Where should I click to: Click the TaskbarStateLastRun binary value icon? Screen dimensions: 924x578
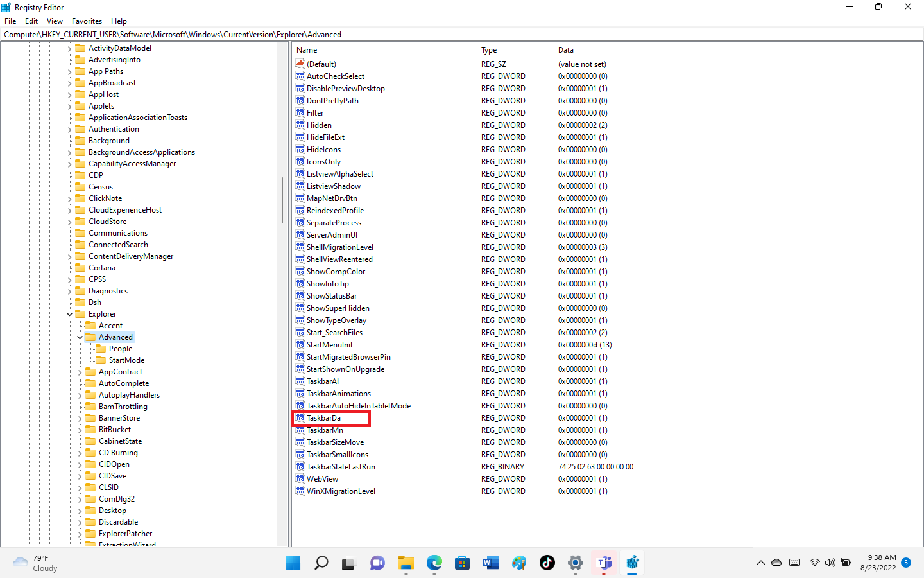300,466
